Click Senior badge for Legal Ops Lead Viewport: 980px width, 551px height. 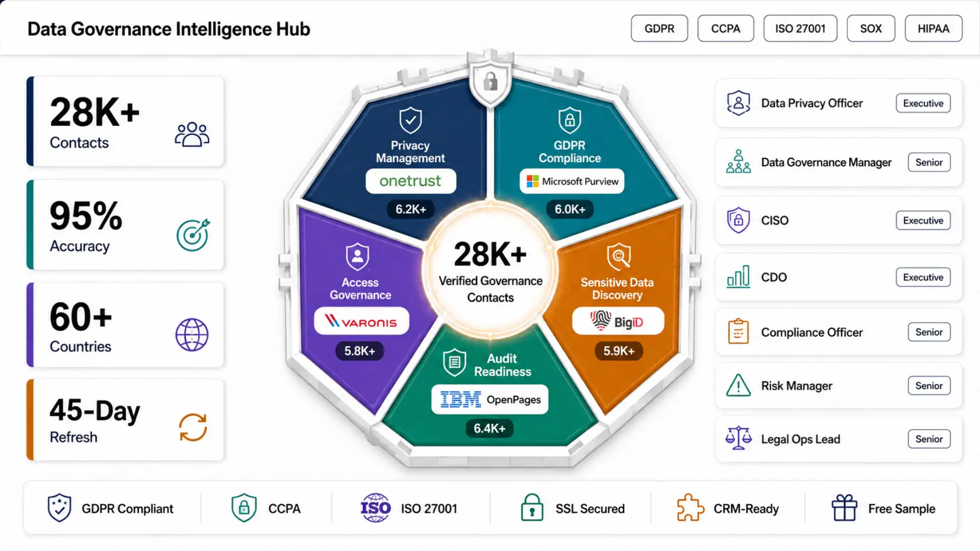pyautogui.click(x=929, y=439)
